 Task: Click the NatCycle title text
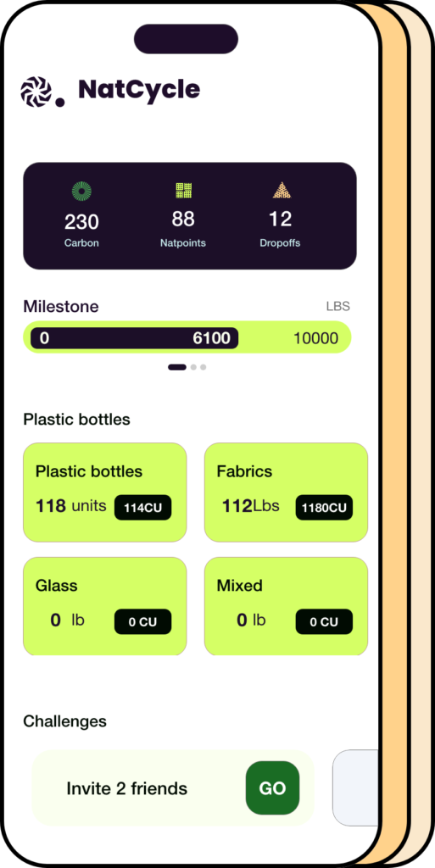(139, 90)
